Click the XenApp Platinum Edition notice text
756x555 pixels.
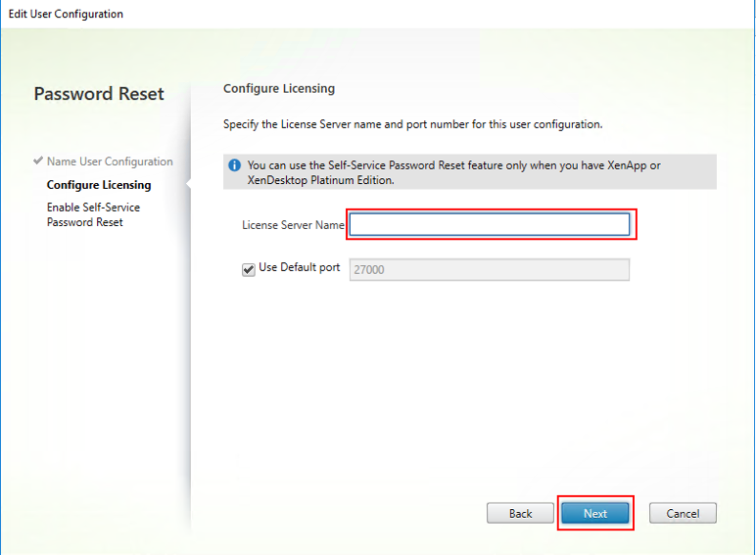tap(453, 172)
